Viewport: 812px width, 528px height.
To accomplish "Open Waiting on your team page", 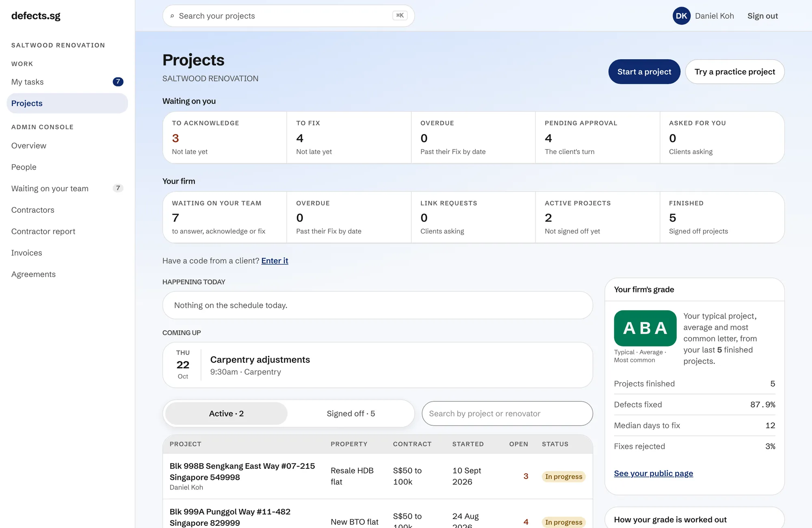I will [67, 188].
